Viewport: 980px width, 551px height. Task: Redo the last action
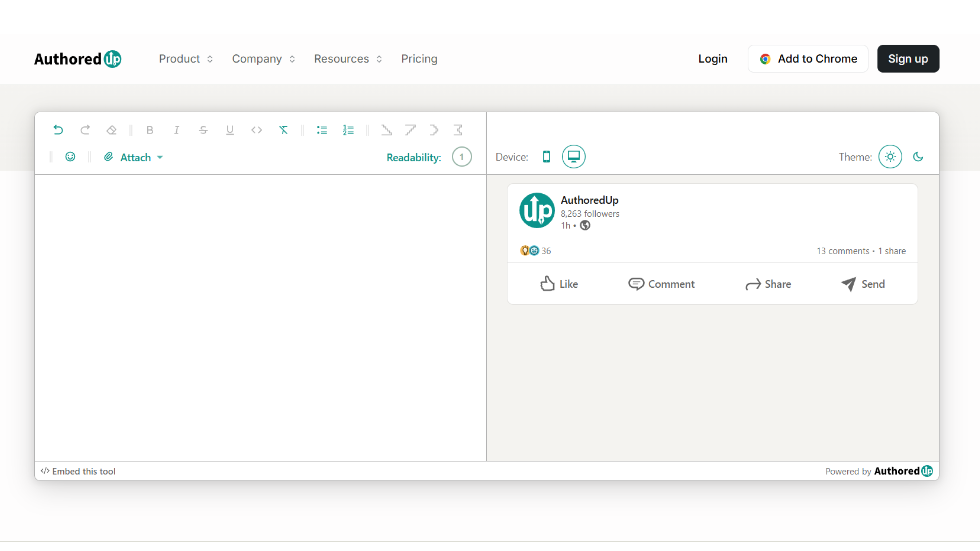(x=85, y=130)
